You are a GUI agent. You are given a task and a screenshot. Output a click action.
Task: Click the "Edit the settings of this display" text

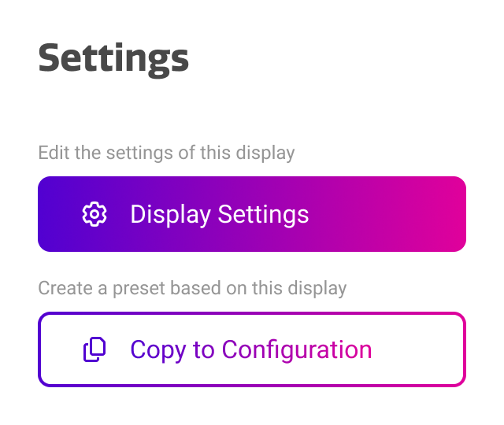[166, 152]
